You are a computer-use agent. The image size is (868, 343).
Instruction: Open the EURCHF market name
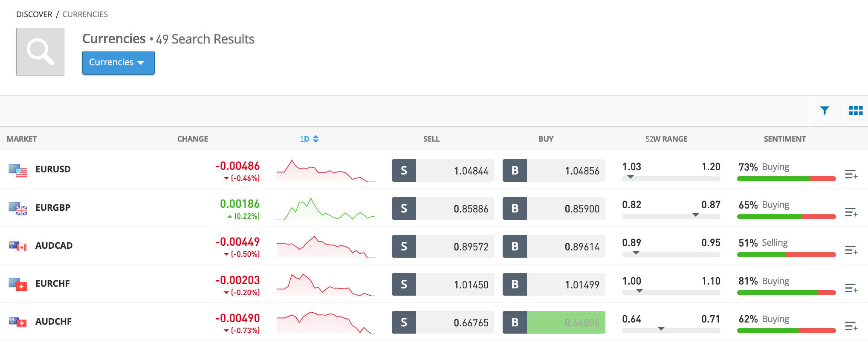(52, 284)
